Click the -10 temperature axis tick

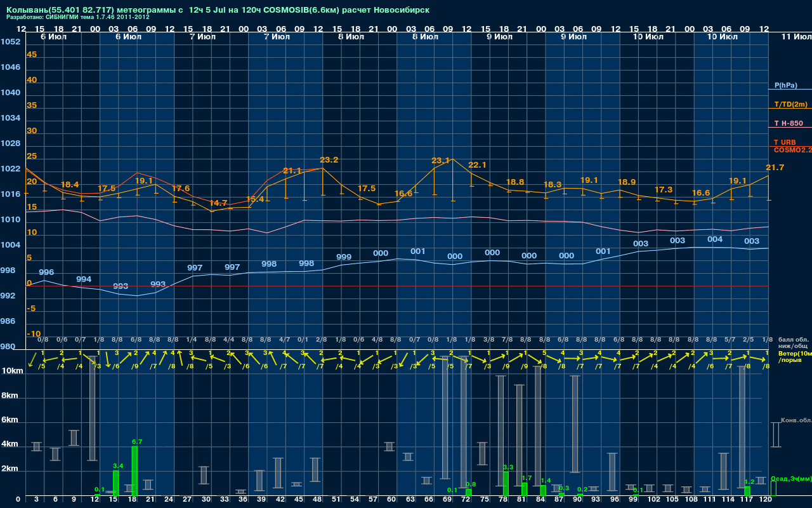[34, 334]
